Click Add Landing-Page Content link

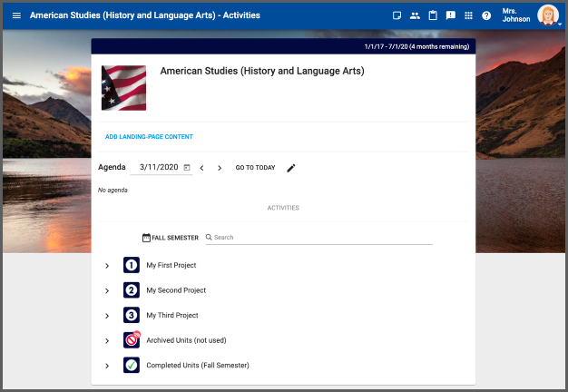149,137
